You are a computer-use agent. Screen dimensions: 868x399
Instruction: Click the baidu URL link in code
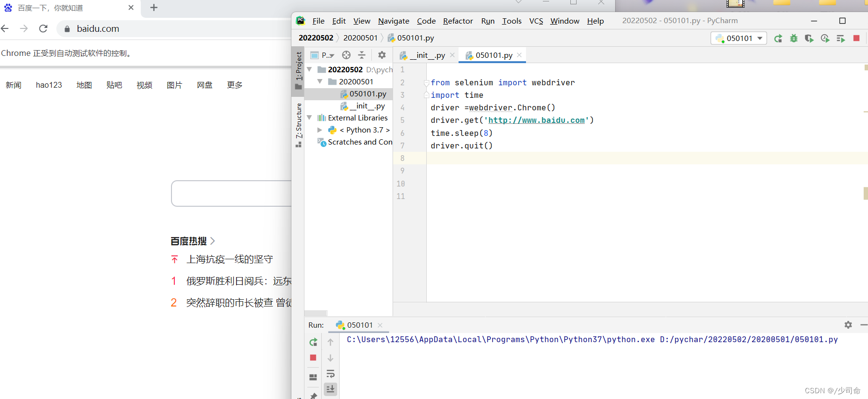click(x=536, y=120)
